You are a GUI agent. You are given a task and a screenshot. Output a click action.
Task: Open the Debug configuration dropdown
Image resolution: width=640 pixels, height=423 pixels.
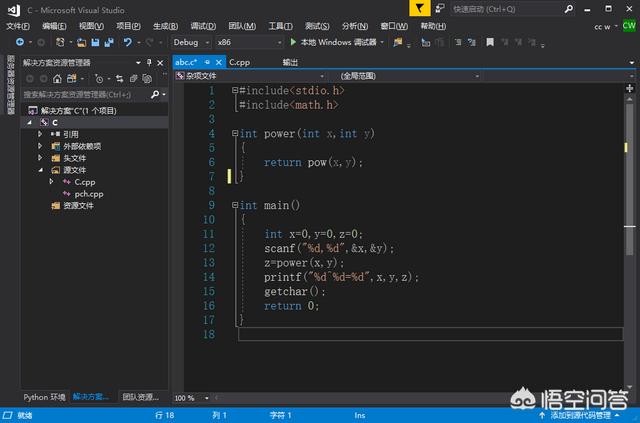(191, 42)
